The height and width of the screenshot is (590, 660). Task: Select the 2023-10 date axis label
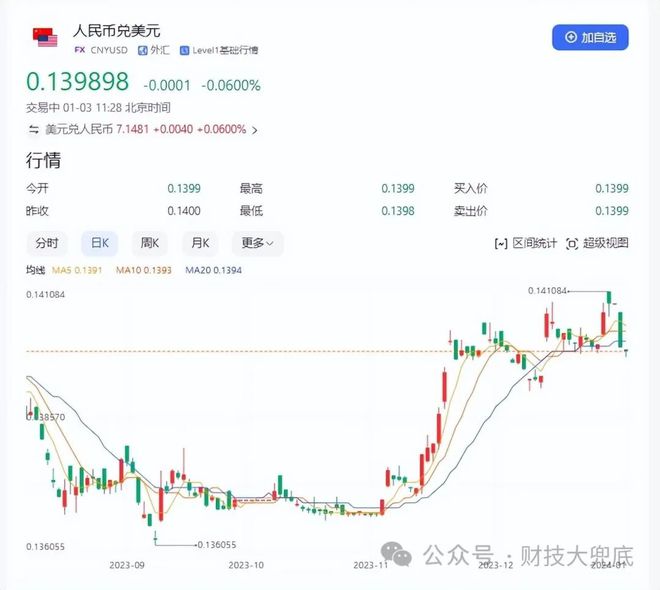click(x=246, y=565)
